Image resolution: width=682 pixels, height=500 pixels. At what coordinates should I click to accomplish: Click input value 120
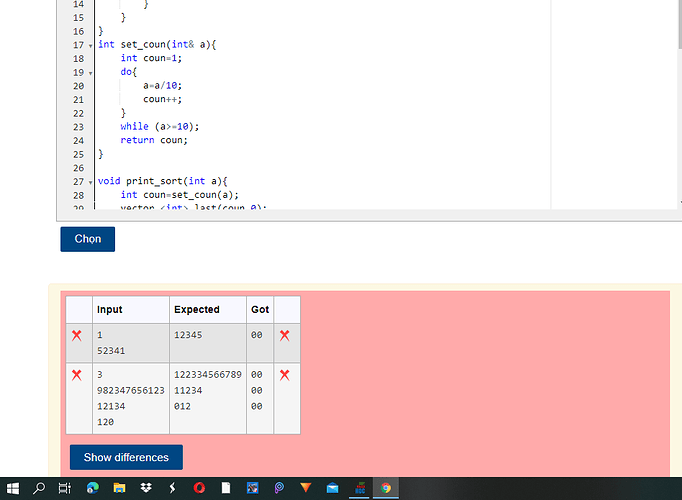pyautogui.click(x=105, y=422)
